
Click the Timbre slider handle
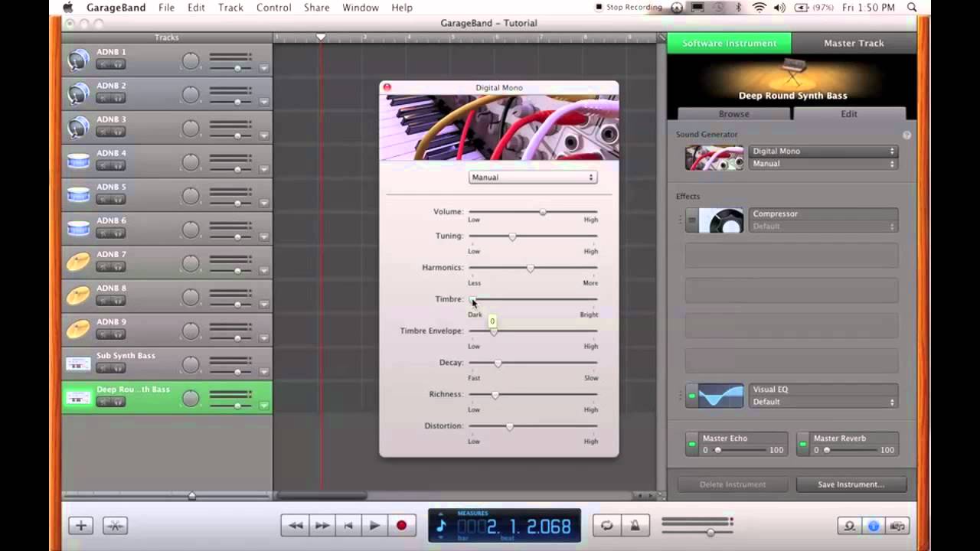tap(472, 299)
